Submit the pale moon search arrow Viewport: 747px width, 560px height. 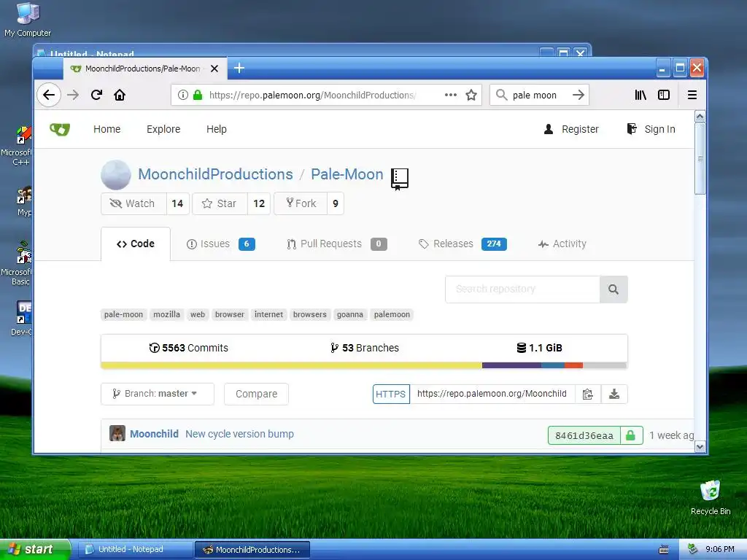[x=578, y=95]
